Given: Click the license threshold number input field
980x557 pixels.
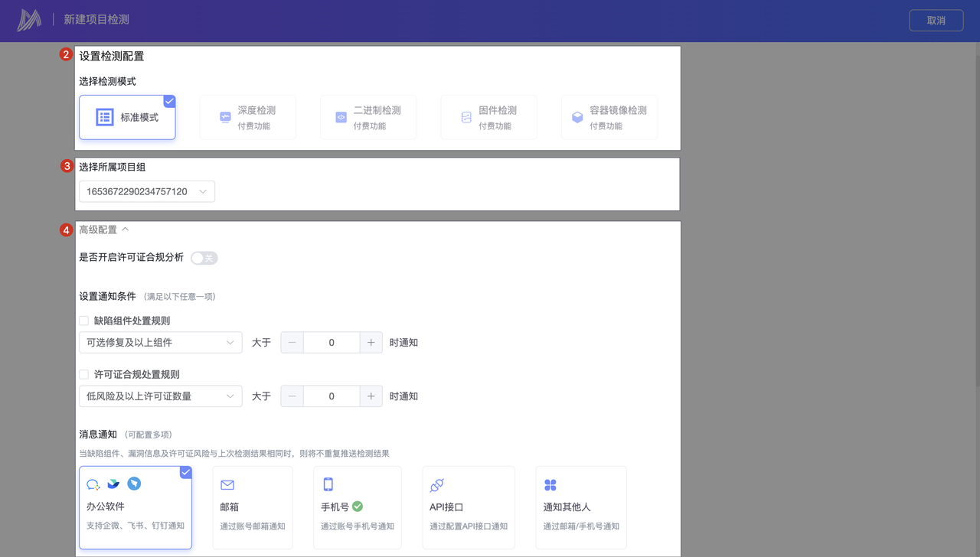Looking at the screenshot, I should coord(332,396).
